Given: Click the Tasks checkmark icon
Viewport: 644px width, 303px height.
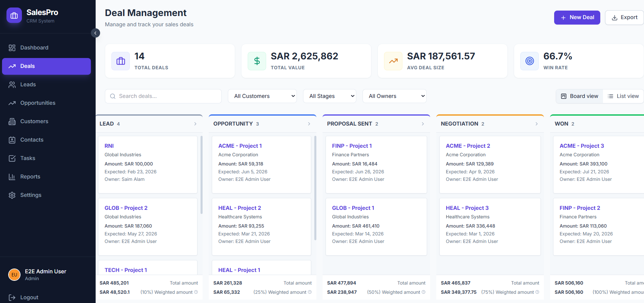Looking at the screenshot, I should tap(12, 158).
